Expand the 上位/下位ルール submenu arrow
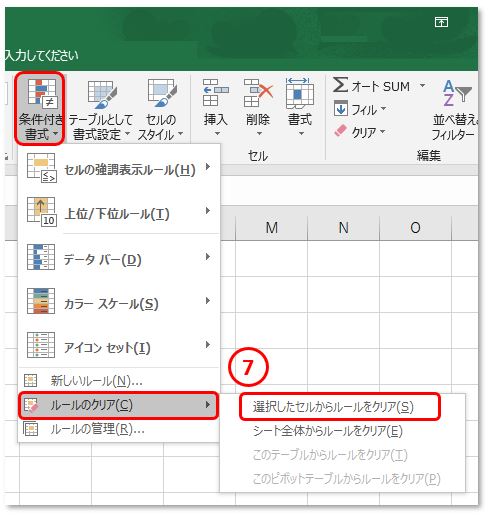This screenshot has height=516, width=489. 208,211
